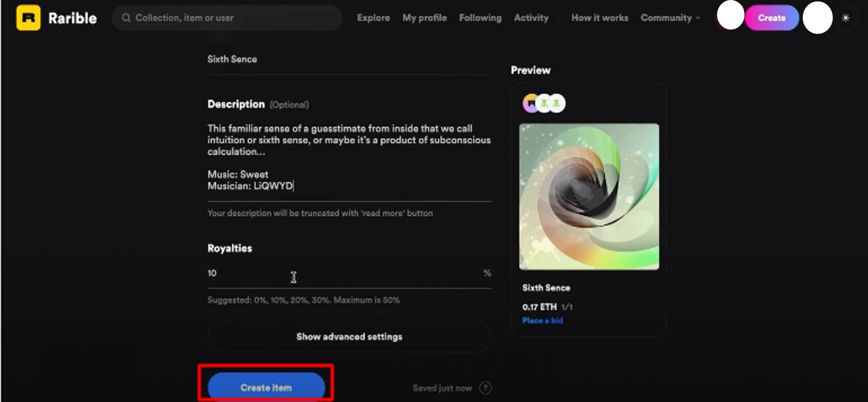
Task: Click the first green creator avatar on preview
Action: click(544, 104)
